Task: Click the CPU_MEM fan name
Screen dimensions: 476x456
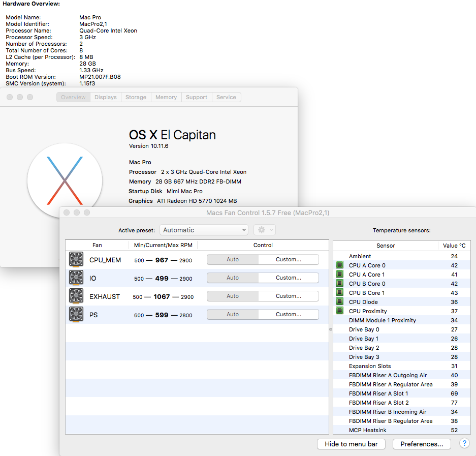Action: coord(105,260)
